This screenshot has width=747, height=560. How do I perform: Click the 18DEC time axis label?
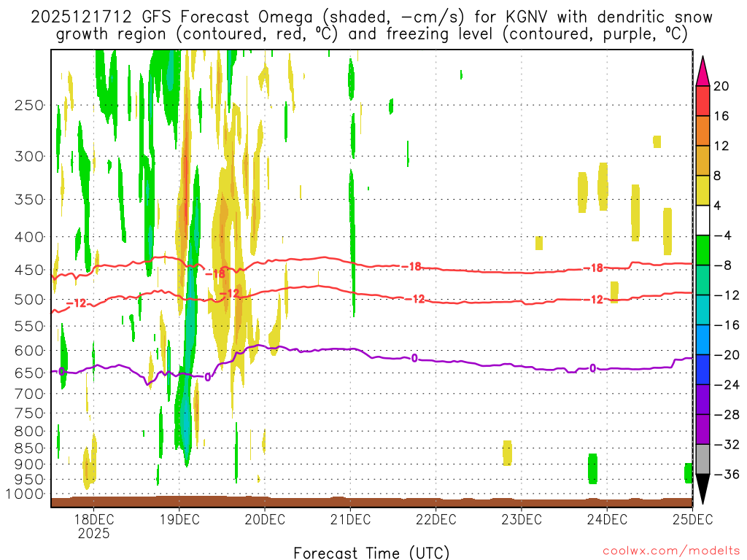[x=93, y=519]
